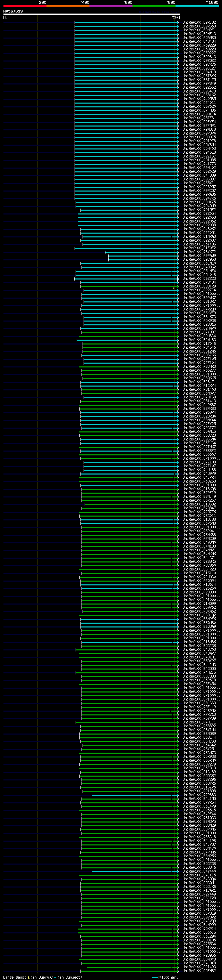222x980 pixels.
Task: Select hit label UniRef100_P68162
Action: click(199, 95)
